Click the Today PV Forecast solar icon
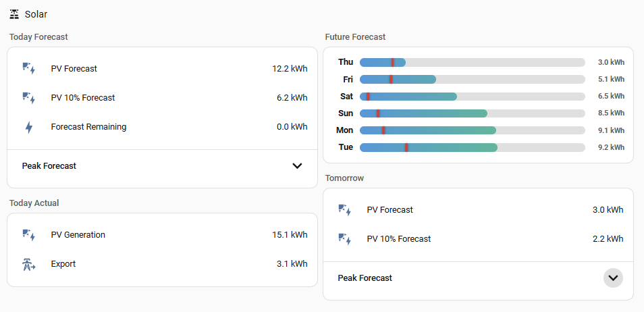The image size is (644, 312). coord(29,69)
